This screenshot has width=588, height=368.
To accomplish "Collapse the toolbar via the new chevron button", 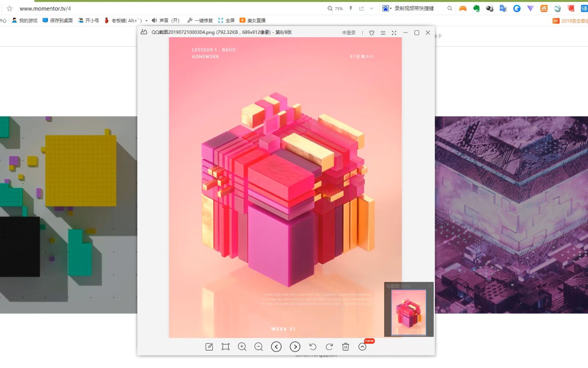I will click(362, 347).
